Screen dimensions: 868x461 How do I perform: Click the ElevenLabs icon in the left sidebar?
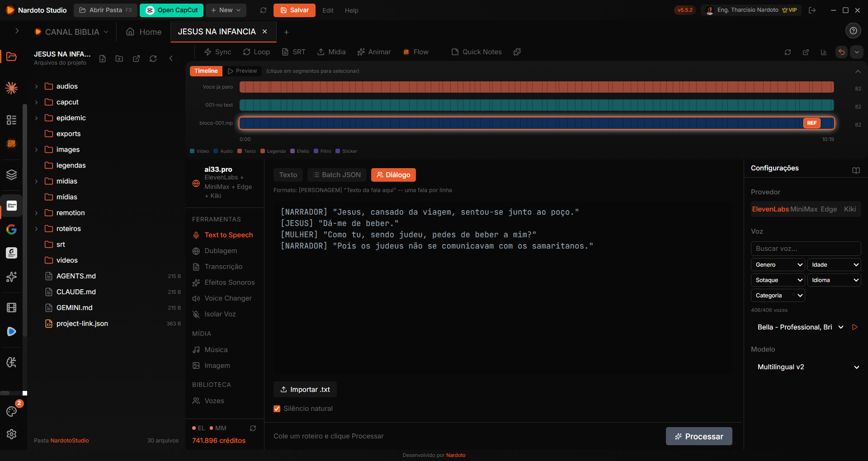coord(11,206)
